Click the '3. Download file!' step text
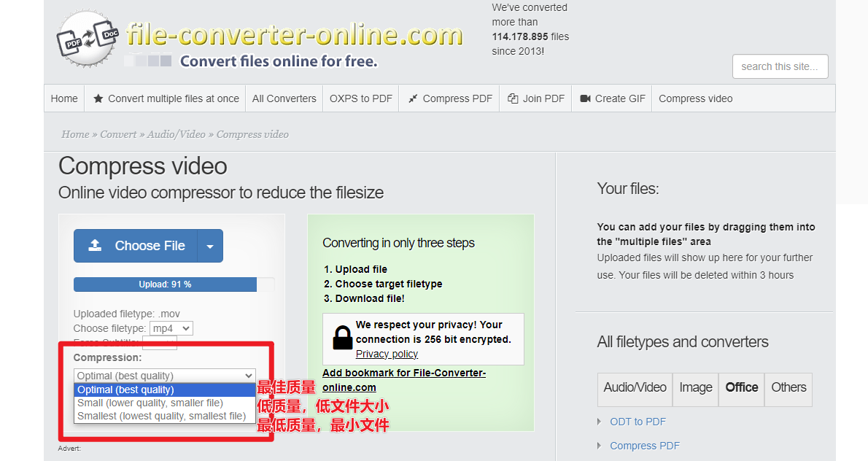Image resolution: width=868 pixels, height=461 pixels. click(x=364, y=298)
